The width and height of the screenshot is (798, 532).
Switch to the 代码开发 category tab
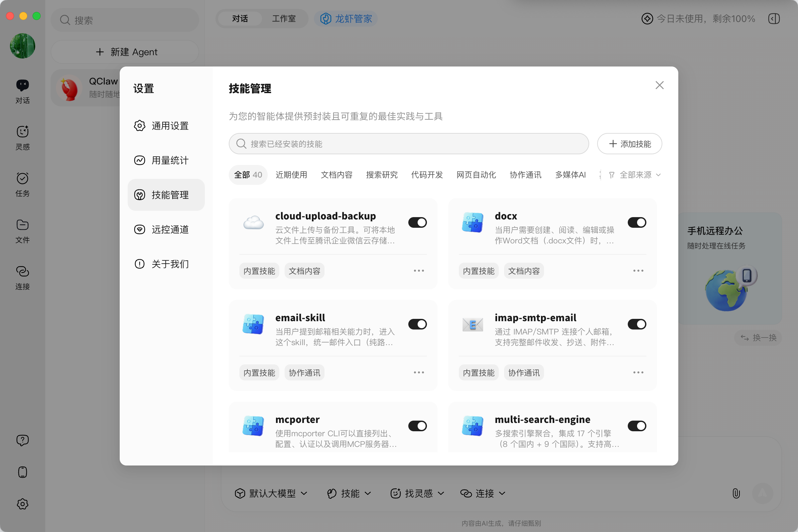click(x=427, y=175)
